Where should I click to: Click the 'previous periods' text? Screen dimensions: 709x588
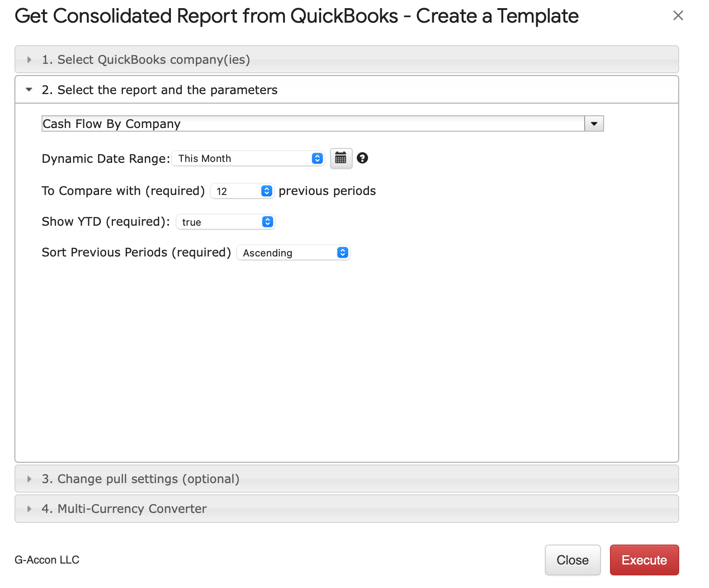327,191
